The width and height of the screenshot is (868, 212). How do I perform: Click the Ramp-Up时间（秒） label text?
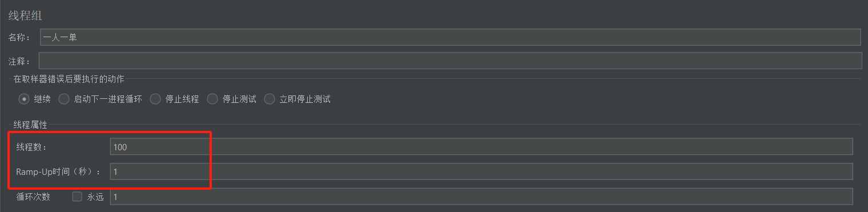tap(58, 172)
